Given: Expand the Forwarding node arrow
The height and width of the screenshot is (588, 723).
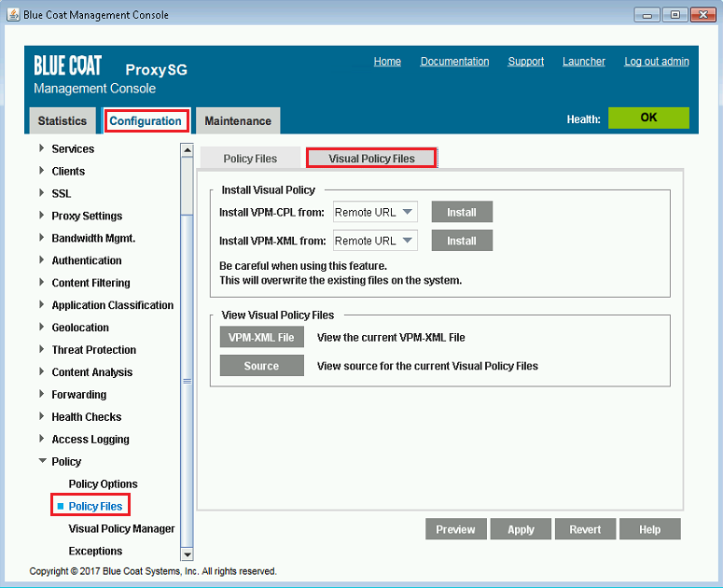Looking at the screenshot, I should point(41,394).
